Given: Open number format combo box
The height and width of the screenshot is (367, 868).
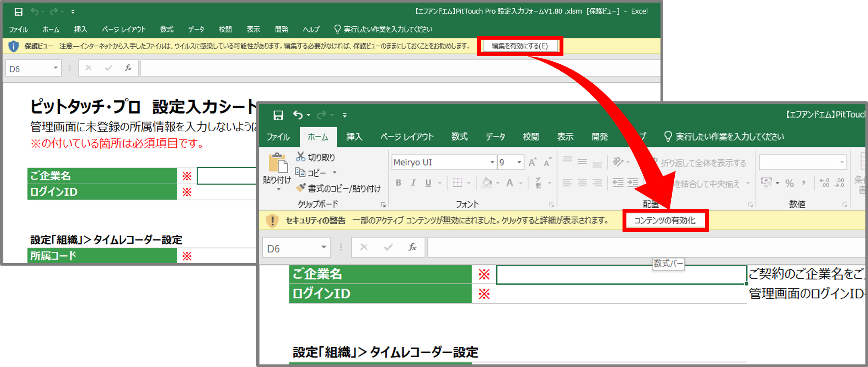Looking at the screenshot, I should 842,163.
